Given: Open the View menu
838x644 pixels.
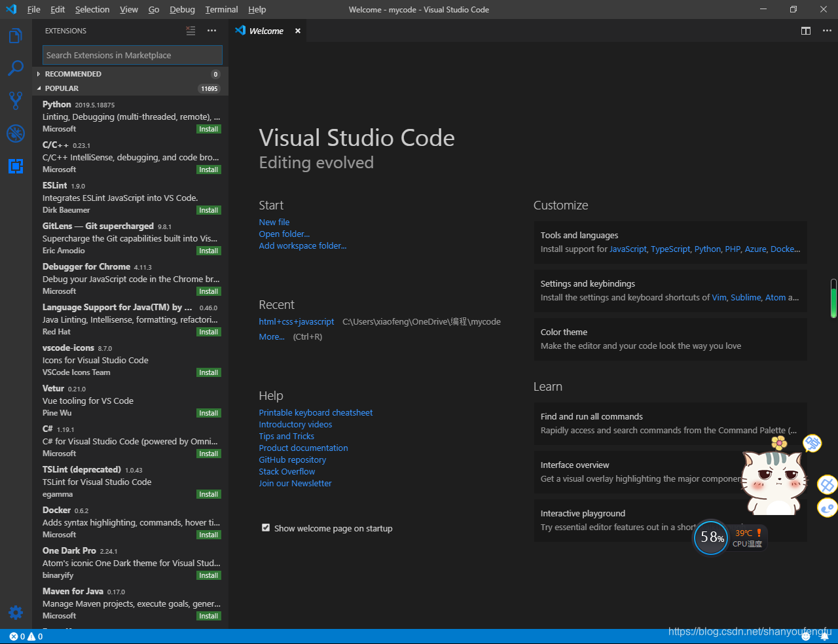Looking at the screenshot, I should (129, 9).
